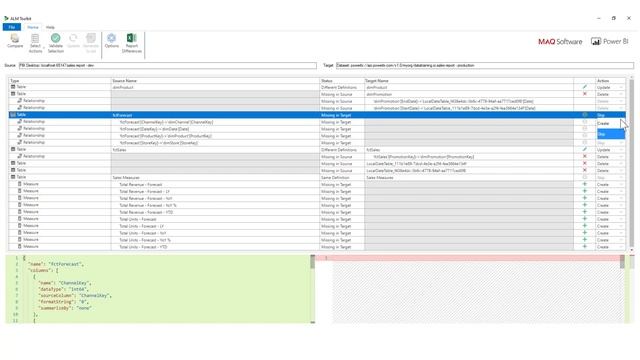Click the Update ribbon icon
The image size is (640, 360).
tap(73, 38)
